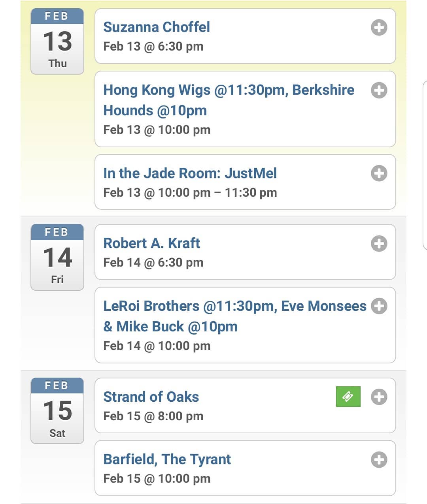Screen dimensions: 427x504
Task: Click plus icon for Robert A. Kraft
Action: pos(379,244)
